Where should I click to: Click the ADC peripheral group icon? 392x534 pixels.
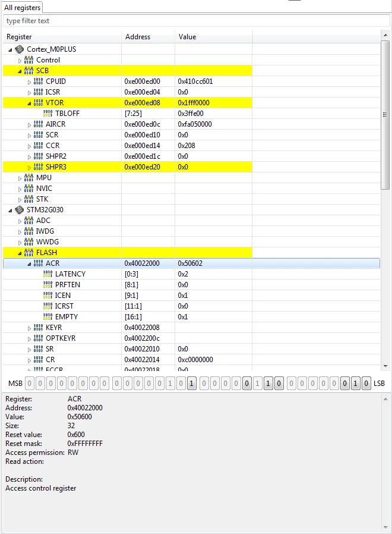(x=29, y=221)
